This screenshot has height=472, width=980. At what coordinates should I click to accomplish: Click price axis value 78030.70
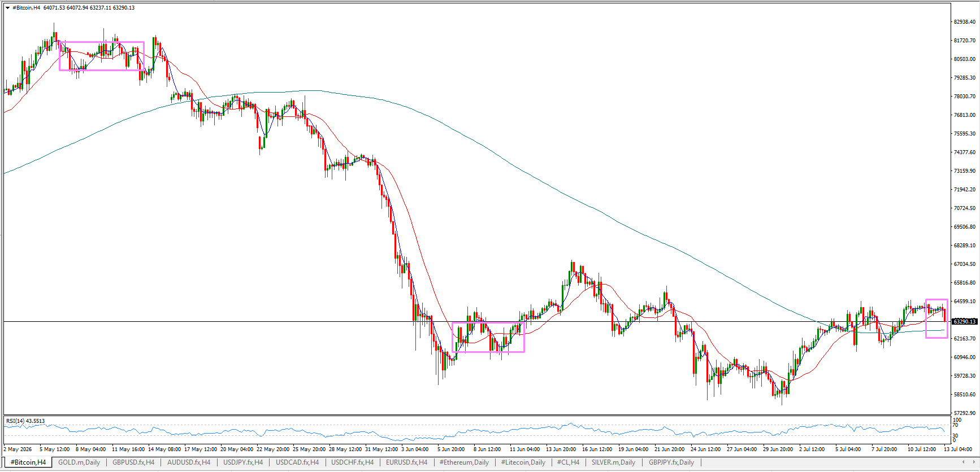pos(964,97)
